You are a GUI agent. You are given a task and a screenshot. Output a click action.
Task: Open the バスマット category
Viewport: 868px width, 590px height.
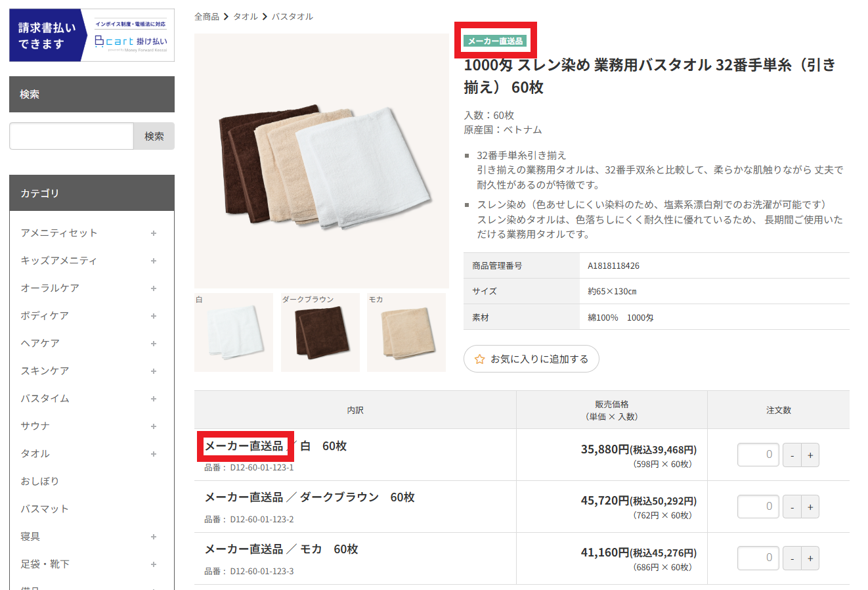(x=45, y=509)
